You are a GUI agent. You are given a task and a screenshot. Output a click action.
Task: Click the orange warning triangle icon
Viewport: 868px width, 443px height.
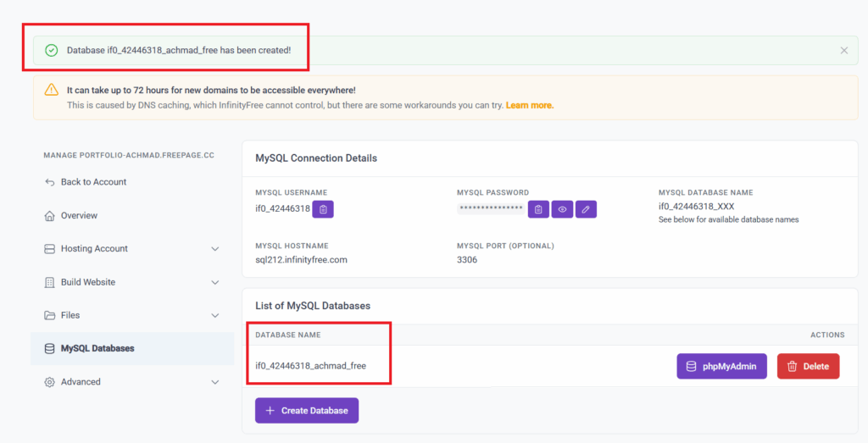52,90
